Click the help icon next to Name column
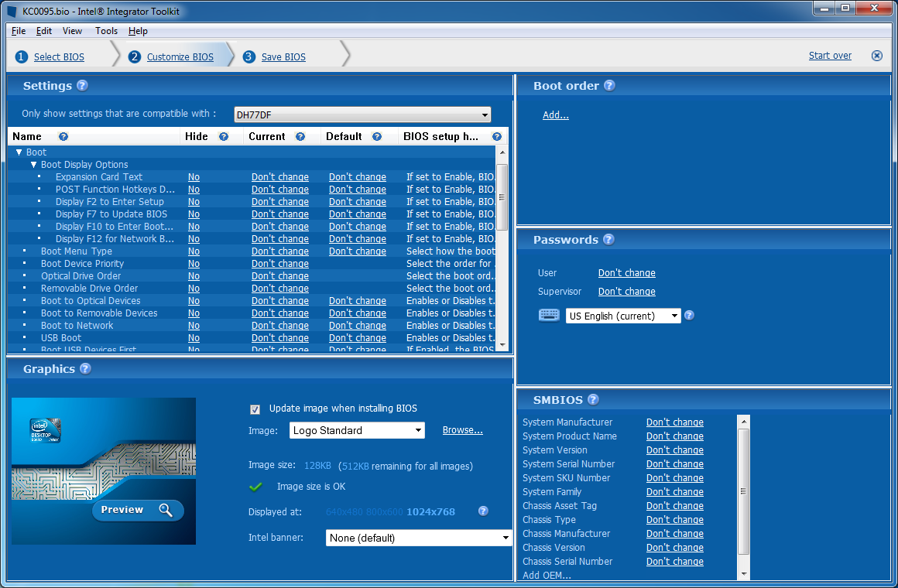 (x=63, y=137)
